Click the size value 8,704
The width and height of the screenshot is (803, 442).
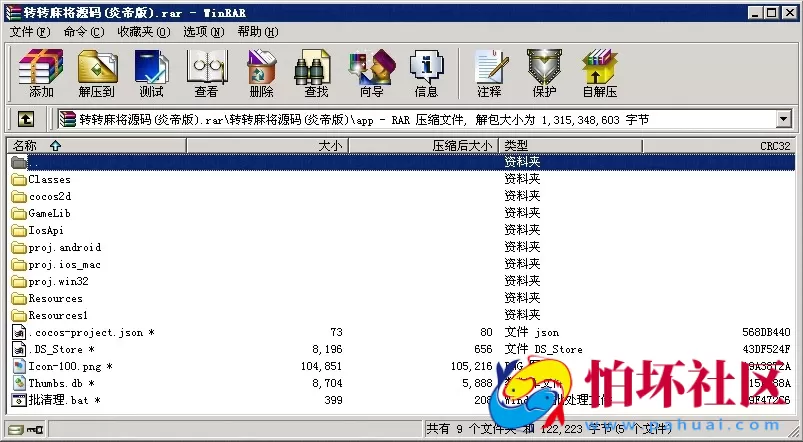[327, 383]
